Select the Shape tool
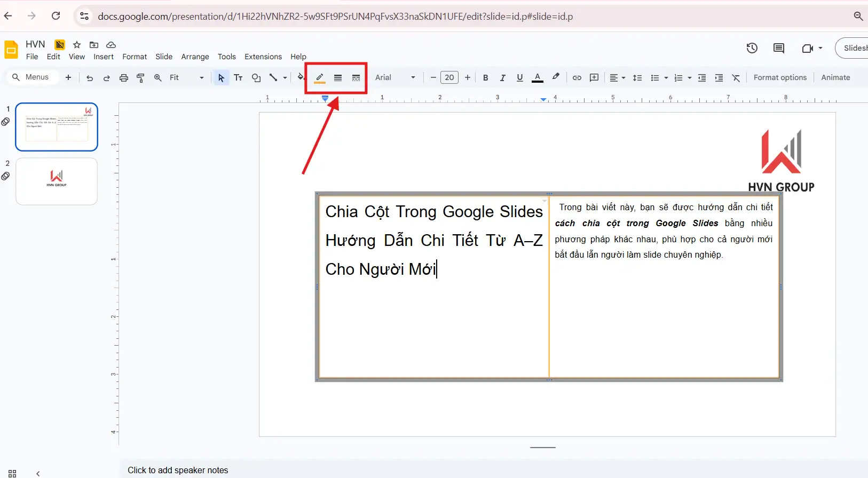Viewport: 868px width, 478px height. pos(256,78)
